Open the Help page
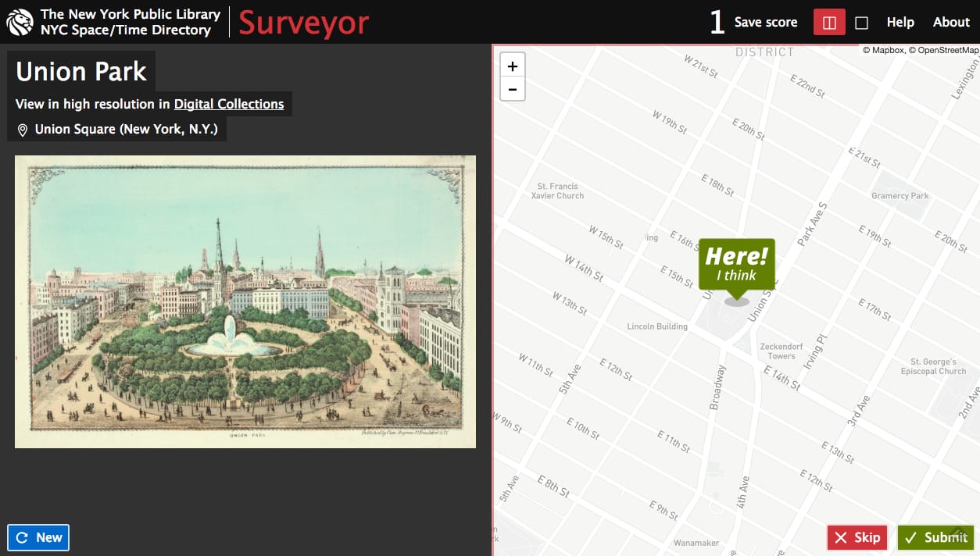The height and width of the screenshot is (556, 980). pos(900,22)
